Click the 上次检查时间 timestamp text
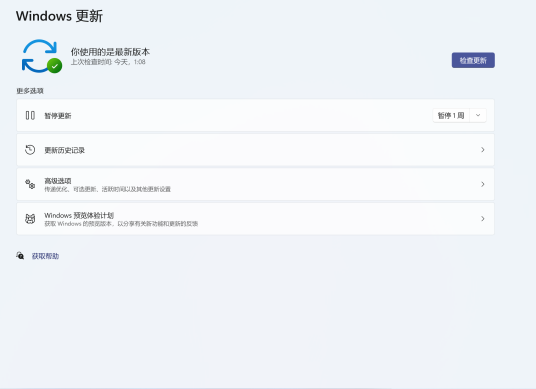 click(x=108, y=62)
